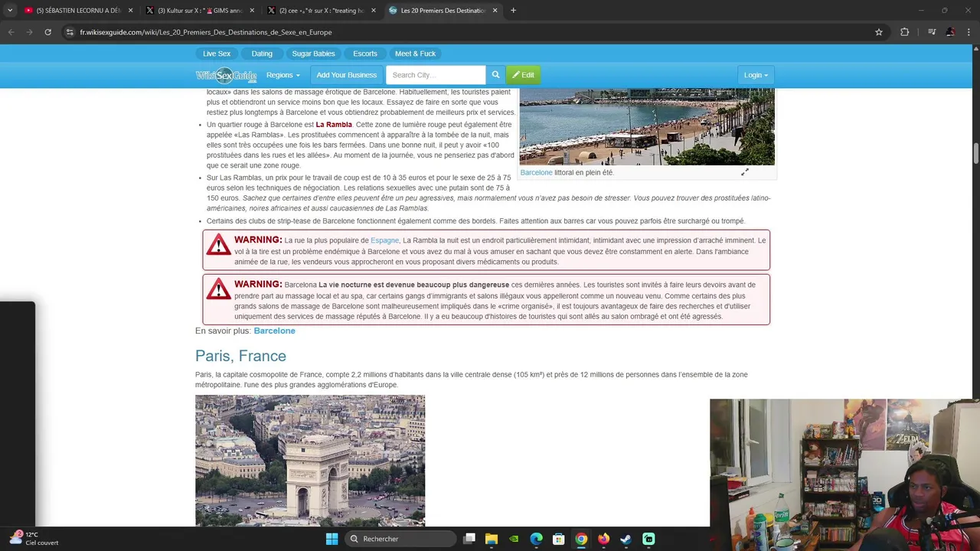Open File Explorer from the taskbar
The image size is (980, 551).
click(x=492, y=539)
